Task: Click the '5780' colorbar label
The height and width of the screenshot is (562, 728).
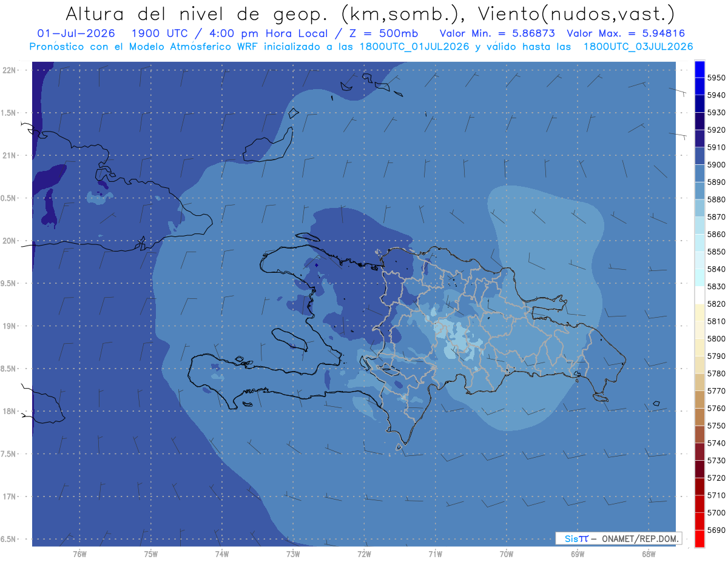Action: tap(716, 373)
